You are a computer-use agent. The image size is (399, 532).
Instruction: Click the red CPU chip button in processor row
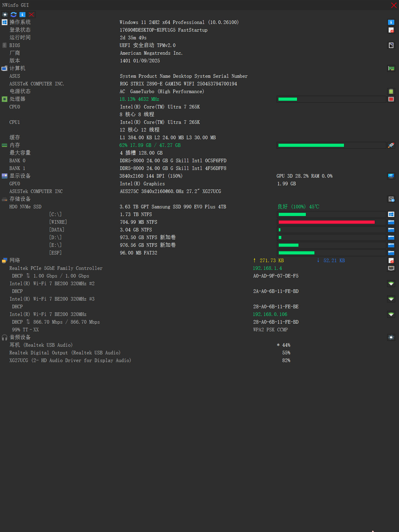391,99
